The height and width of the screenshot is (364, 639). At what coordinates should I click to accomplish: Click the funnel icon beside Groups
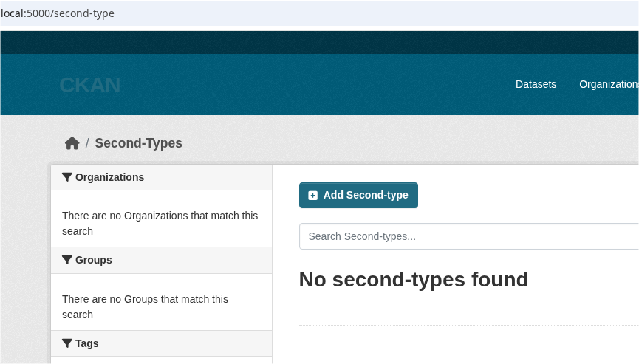67,260
